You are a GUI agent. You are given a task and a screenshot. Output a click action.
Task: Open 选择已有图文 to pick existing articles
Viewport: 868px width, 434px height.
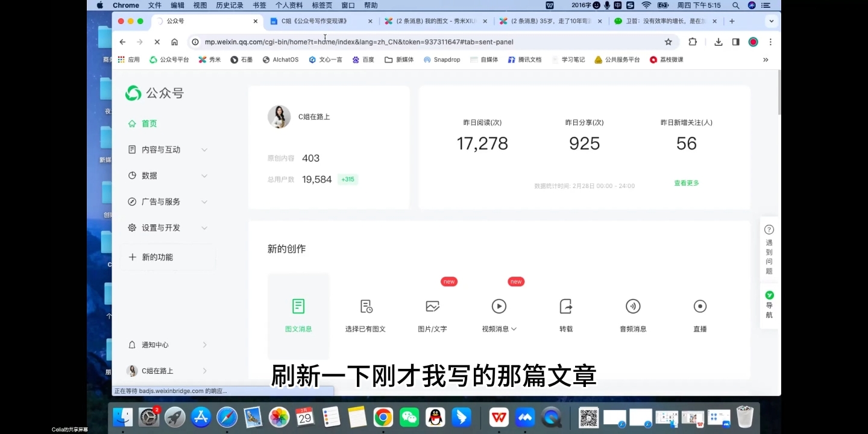[x=365, y=306]
